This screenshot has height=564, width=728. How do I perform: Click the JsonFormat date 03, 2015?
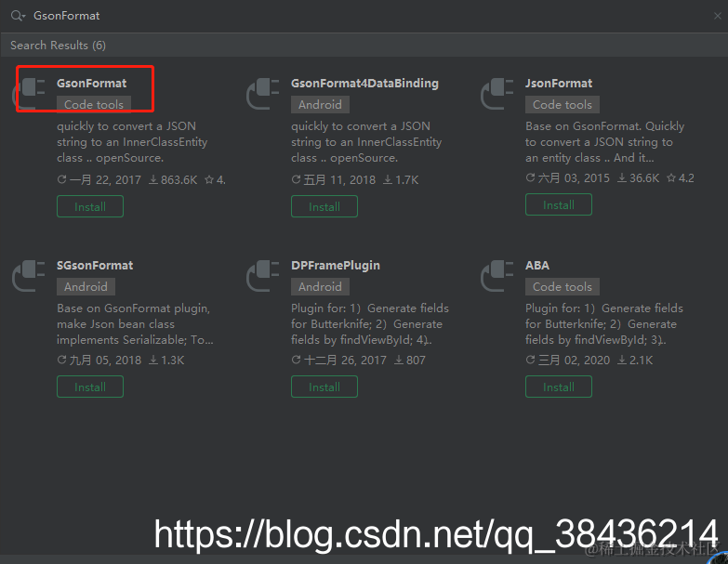pos(568,178)
